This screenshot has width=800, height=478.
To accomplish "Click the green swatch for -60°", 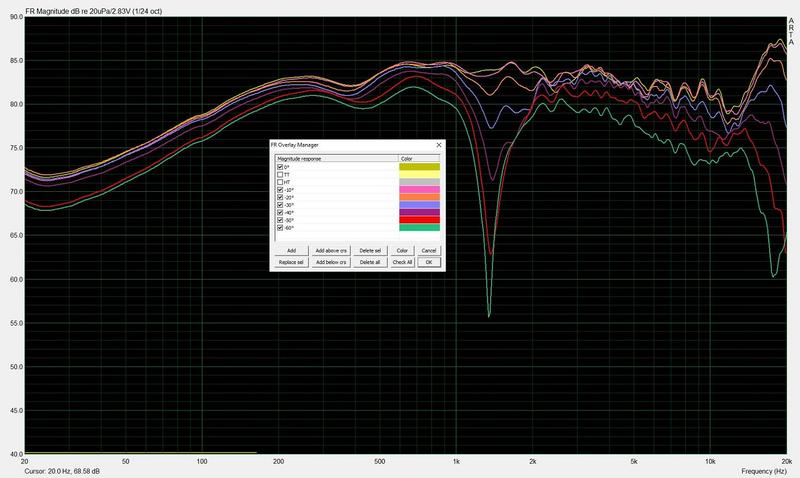I will 420,228.
